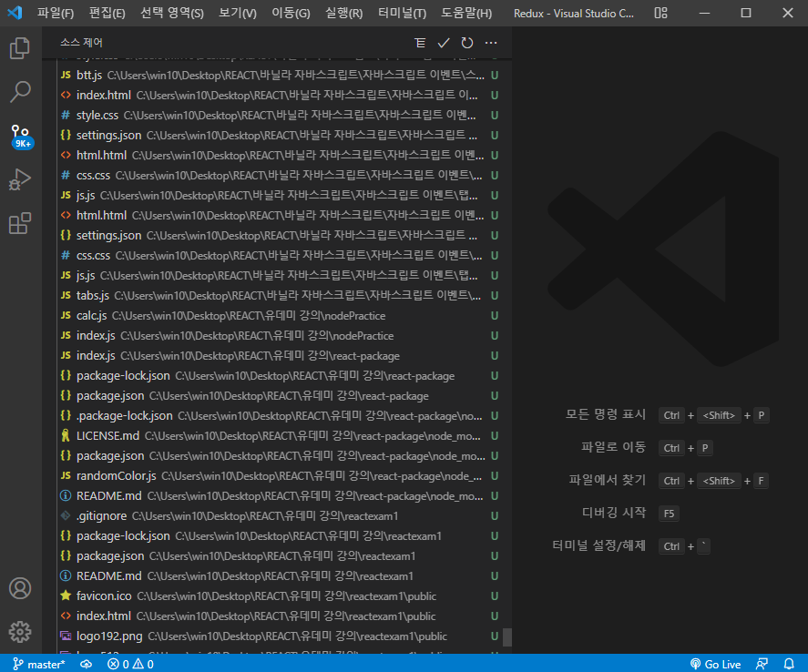Open the Source Control view with 9K+ badge
The image size is (808, 672).
pyautogui.click(x=21, y=137)
